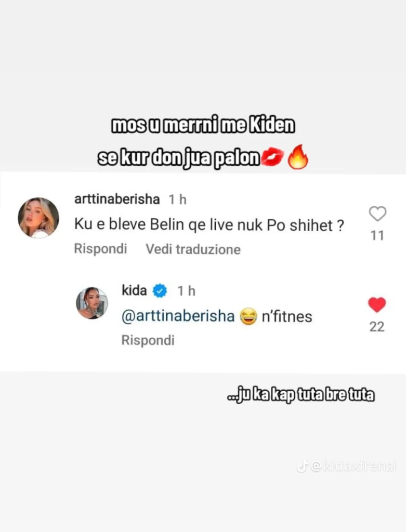The image size is (406, 532).
Task: Tap the blue verified badge next to kida
Action: 160,291
